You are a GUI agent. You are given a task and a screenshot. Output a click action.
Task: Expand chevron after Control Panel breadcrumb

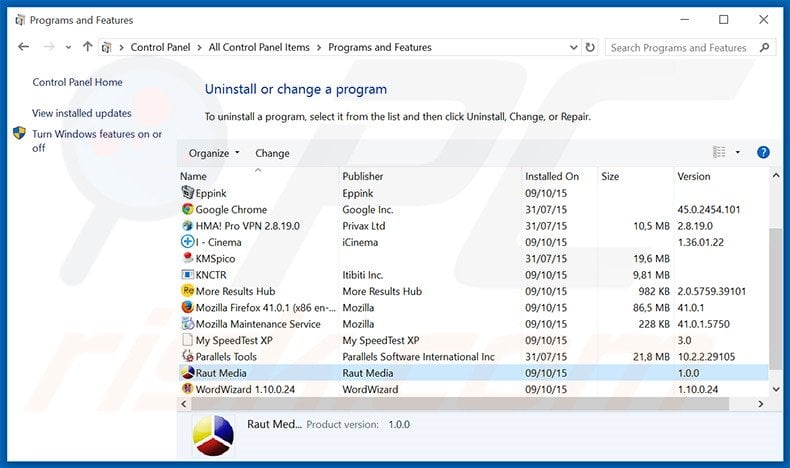tap(200, 47)
